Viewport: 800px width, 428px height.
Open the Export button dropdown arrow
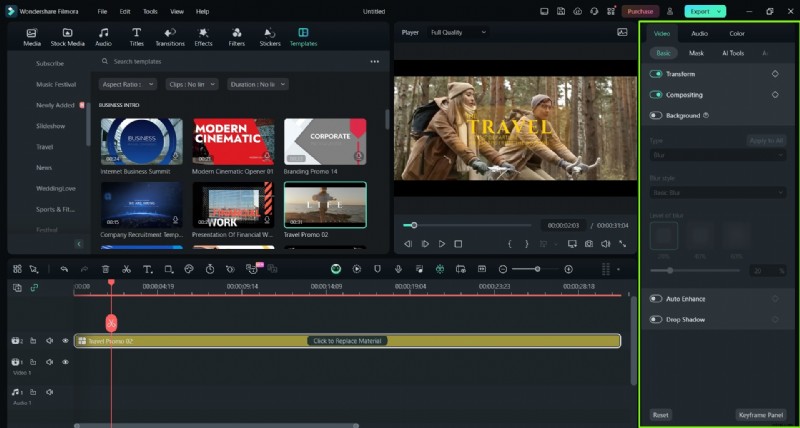click(x=719, y=11)
